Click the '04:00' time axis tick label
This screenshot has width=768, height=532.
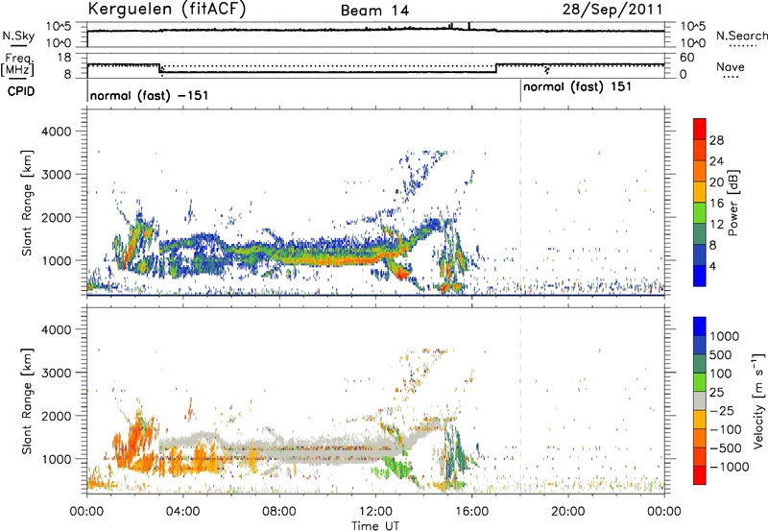(182, 512)
